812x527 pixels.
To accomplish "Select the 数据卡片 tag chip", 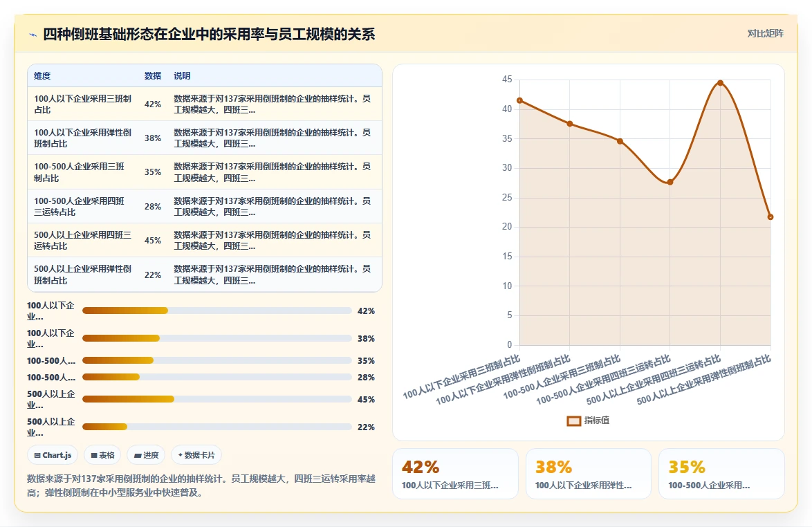I will click(x=196, y=455).
